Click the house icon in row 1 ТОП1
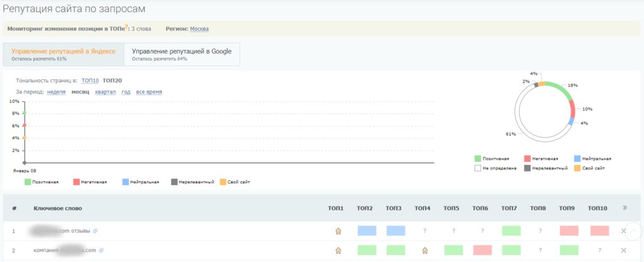 tap(338, 231)
